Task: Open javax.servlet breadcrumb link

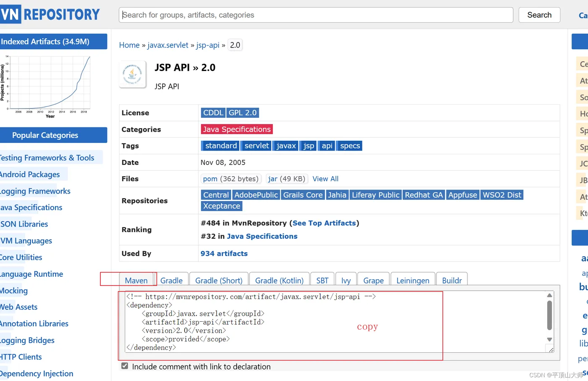Action: [x=168, y=45]
